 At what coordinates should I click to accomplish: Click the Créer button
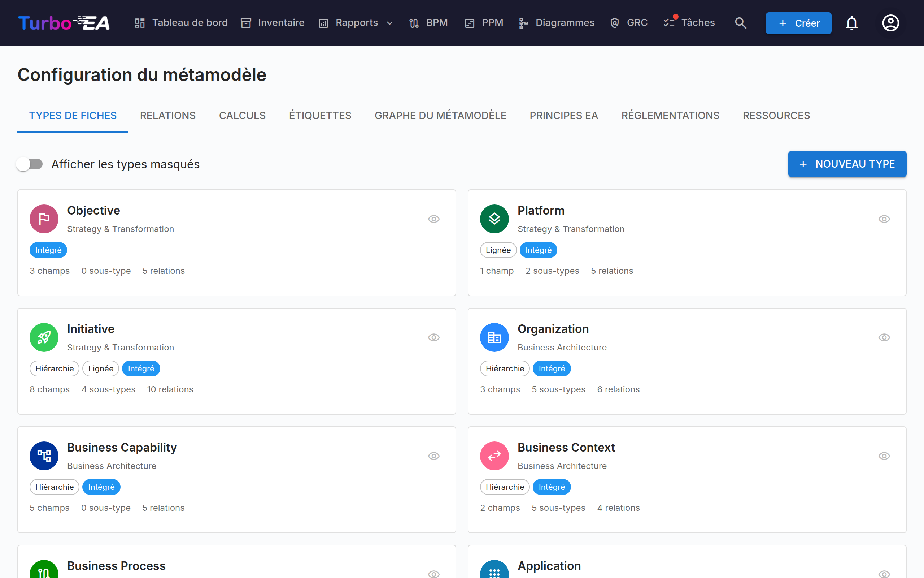[798, 23]
